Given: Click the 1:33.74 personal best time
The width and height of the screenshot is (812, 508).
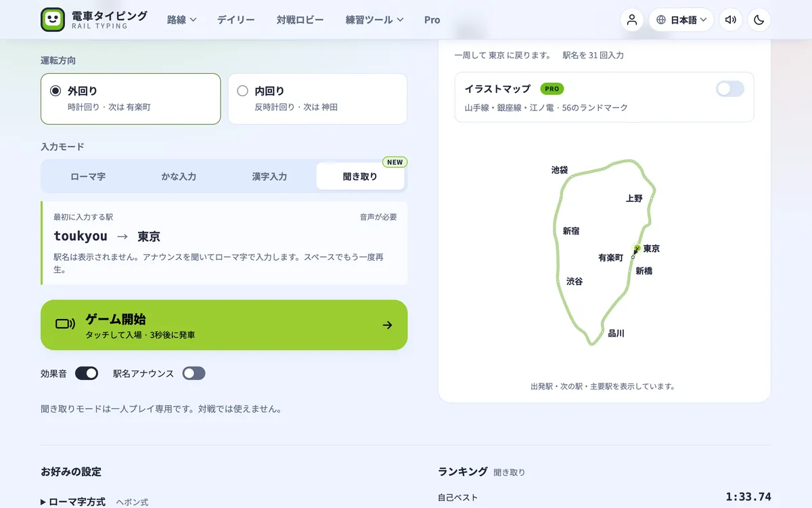Looking at the screenshot, I should 748,496.
